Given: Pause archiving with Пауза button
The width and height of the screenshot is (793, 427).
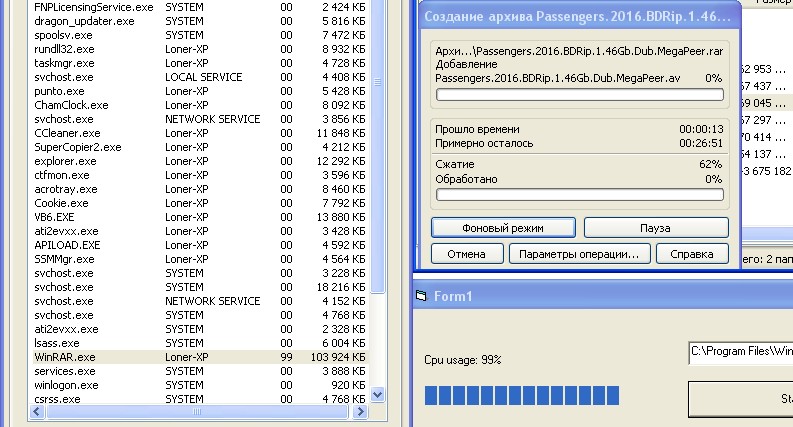Looking at the screenshot, I should click(656, 228).
